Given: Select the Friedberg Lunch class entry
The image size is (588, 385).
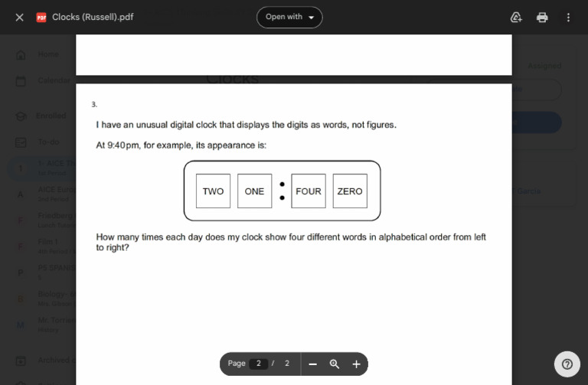Looking at the screenshot, I should pos(42,220).
